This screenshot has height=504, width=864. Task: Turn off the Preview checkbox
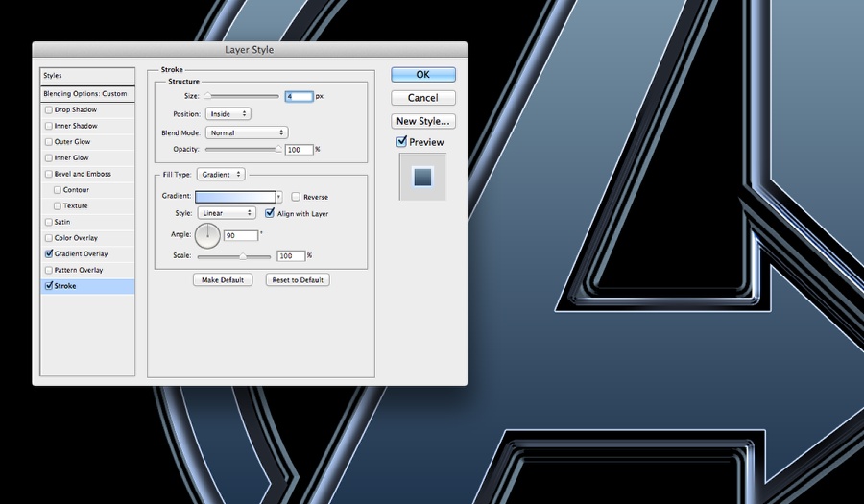coord(402,142)
